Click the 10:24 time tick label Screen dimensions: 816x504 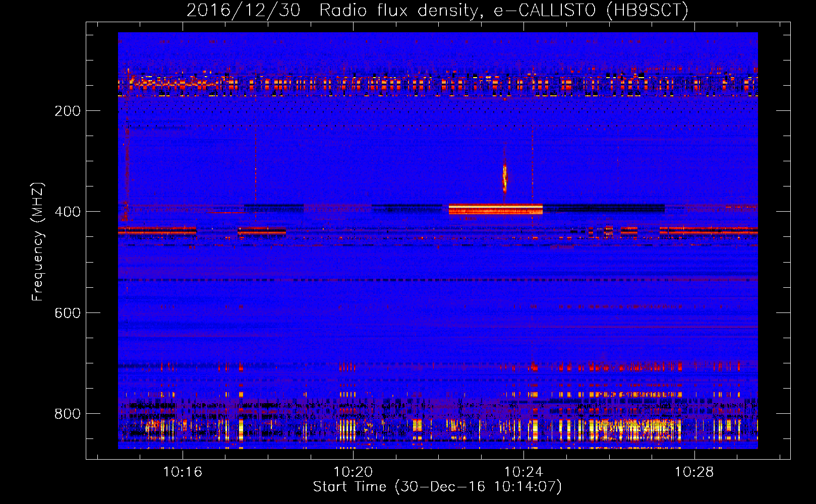523,472
